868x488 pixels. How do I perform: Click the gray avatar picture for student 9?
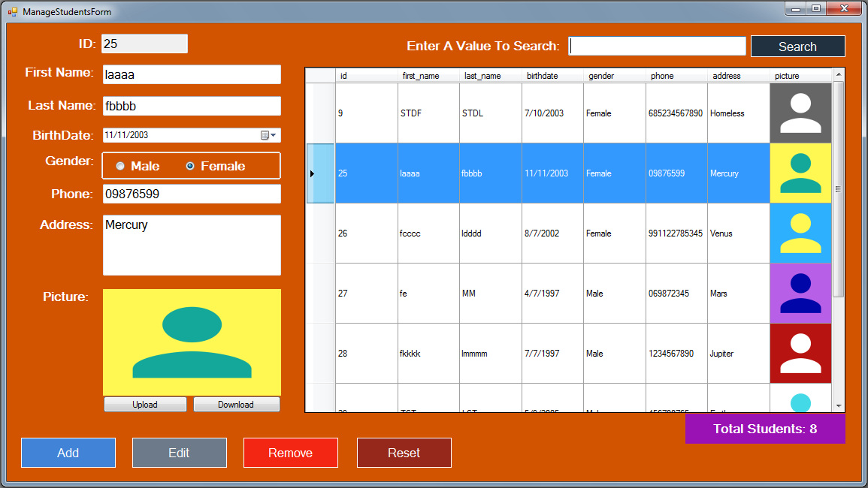[800, 113]
